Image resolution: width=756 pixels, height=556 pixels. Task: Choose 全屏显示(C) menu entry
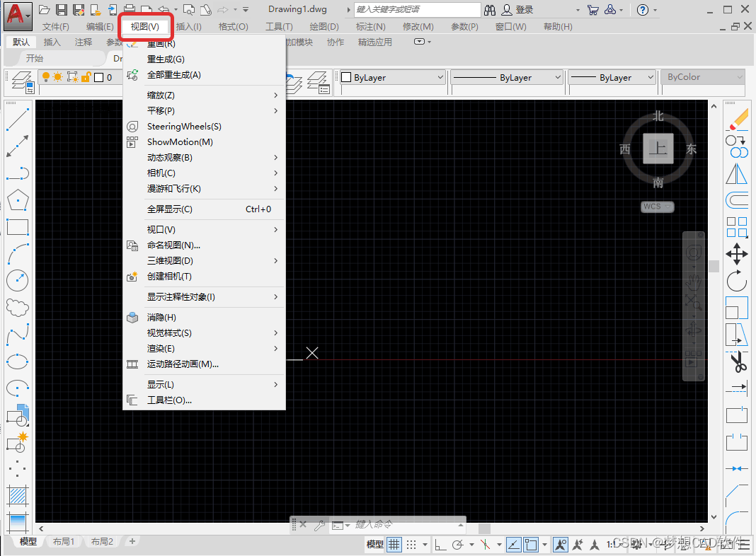(x=205, y=209)
